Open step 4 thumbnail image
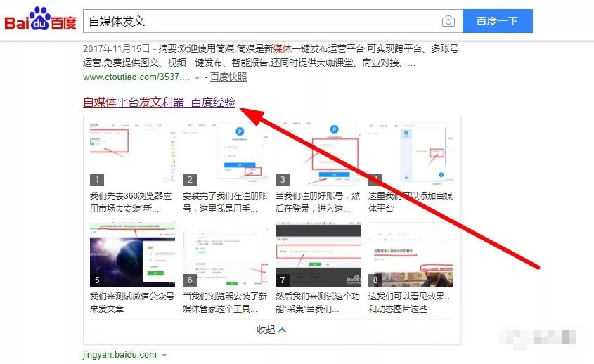The width and height of the screenshot is (594, 364). click(x=411, y=154)
